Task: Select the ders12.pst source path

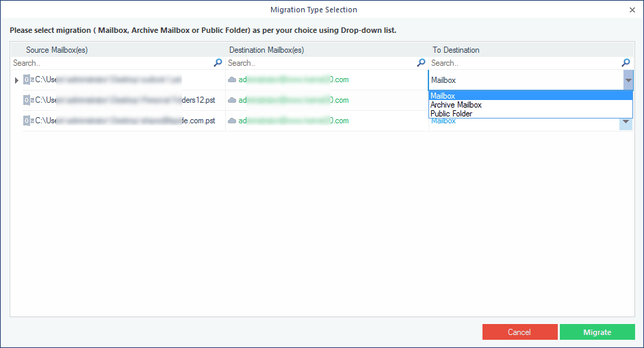Action: tap(125, 100)
